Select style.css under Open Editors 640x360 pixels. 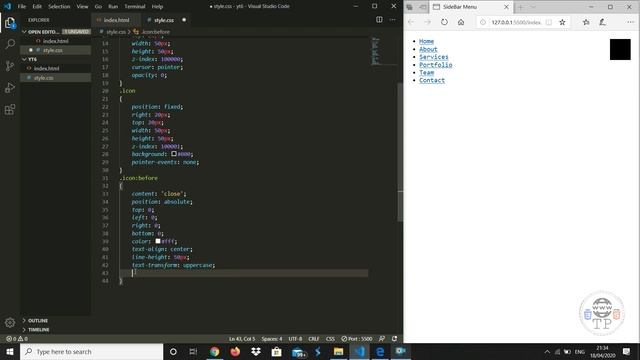(56, 50)
